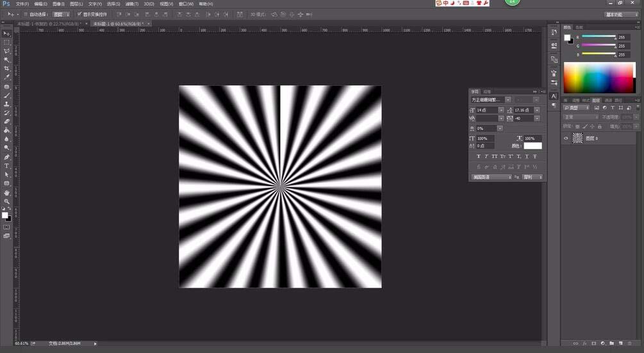Viewport: 644px width, 353px height.
Task: Open layer style fx button
Action: [x=584, y=343]
